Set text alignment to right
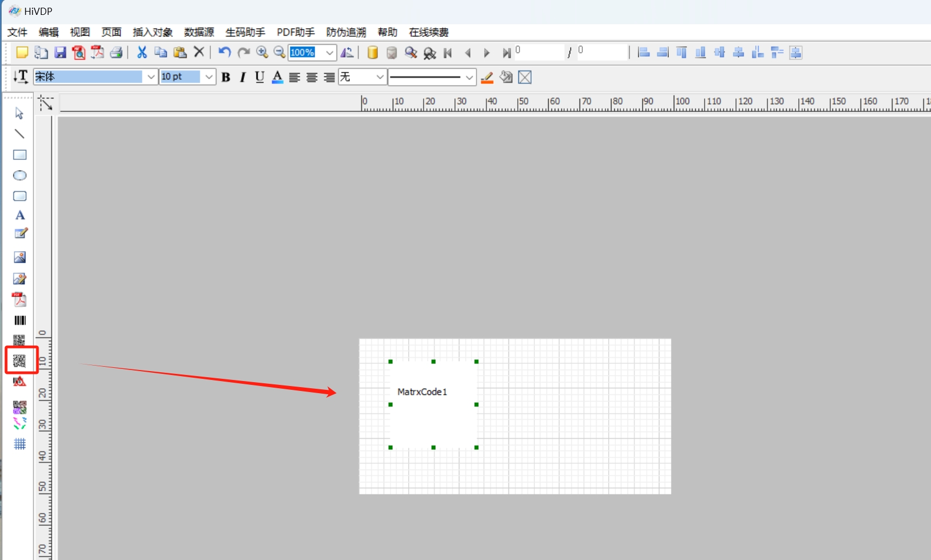Viewport: 931px width, 560px height. tap(329, 77)
